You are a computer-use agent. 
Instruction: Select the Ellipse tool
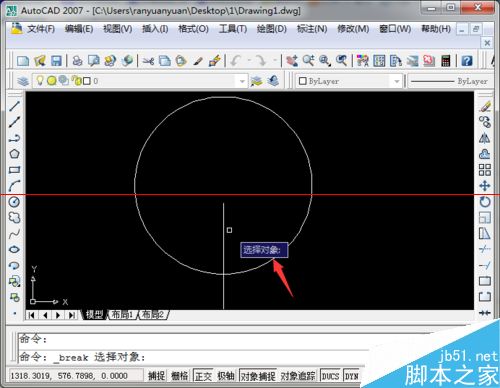coord(14,250)
